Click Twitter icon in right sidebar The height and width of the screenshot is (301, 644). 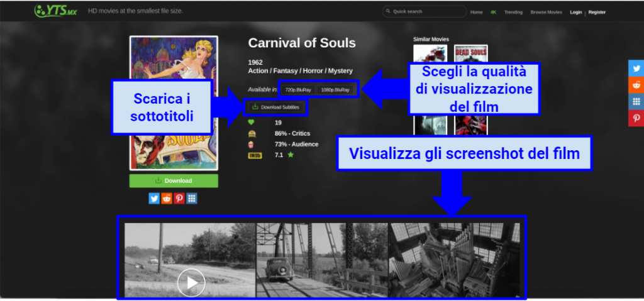tap(636, 68)
